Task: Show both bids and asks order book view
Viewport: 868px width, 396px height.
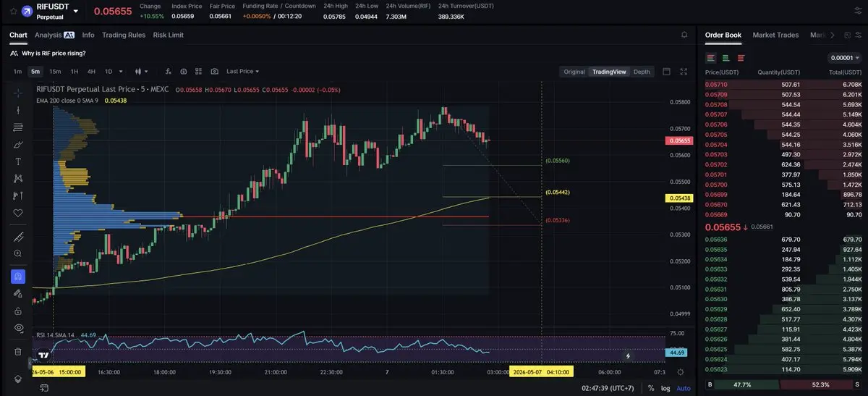Action: click(x=711, y=58)
